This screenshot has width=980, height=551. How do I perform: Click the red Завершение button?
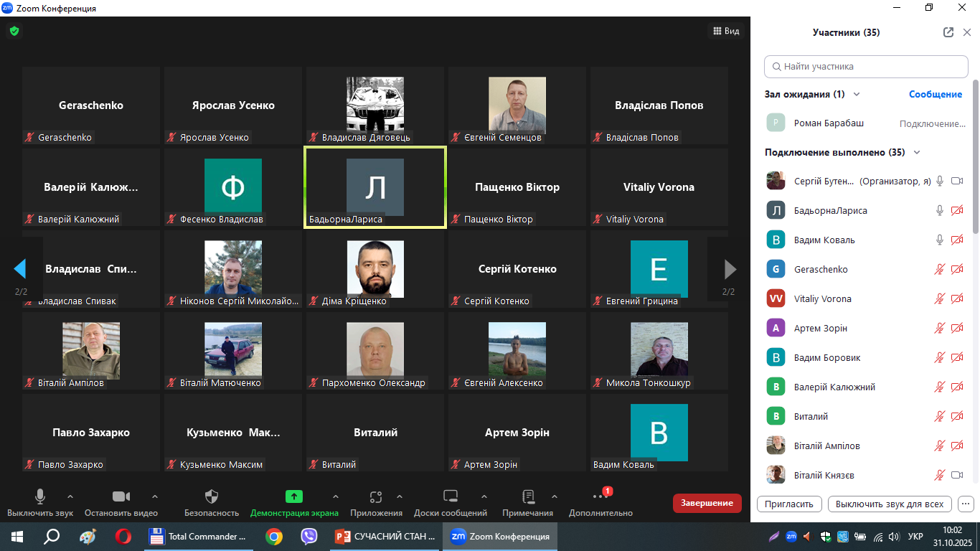click(x=707, y=503)
